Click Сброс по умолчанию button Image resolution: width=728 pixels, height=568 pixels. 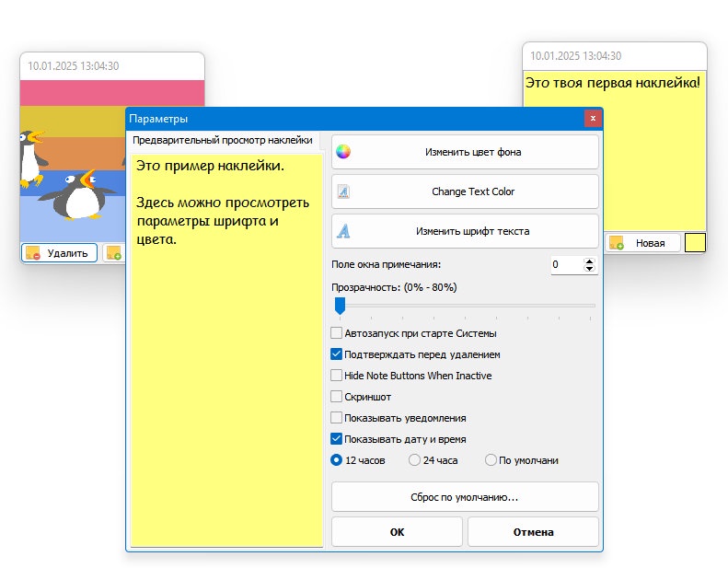[465, 497]
